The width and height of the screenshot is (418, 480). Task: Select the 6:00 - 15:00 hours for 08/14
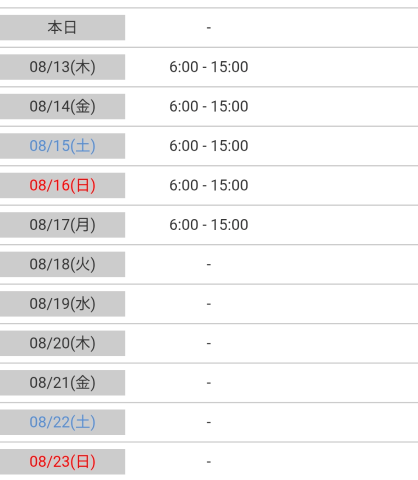click(209, 106)
